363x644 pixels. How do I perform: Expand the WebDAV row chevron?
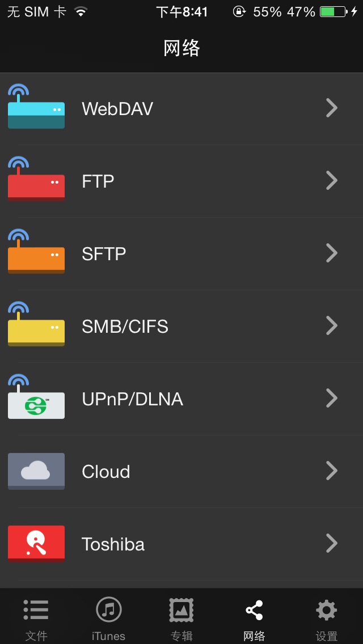click(332, 108)
